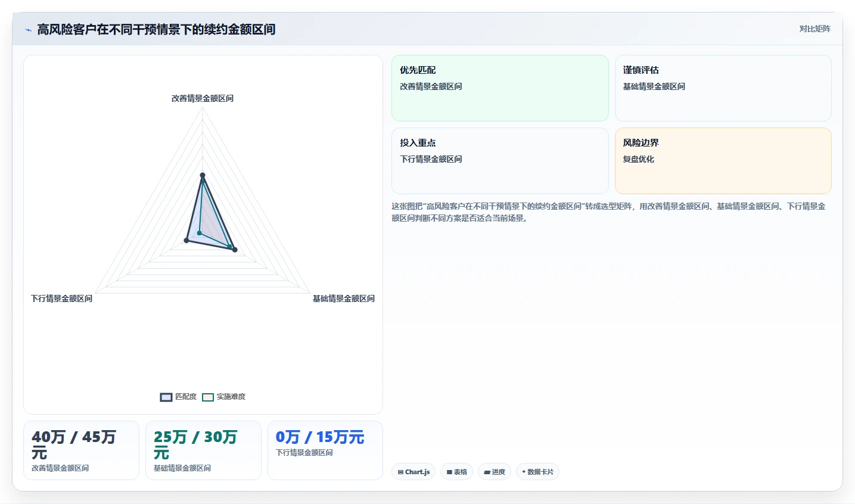Click the 25万 / 30万元 stat card
Screen dimensions: 855x504
(203, 450)
